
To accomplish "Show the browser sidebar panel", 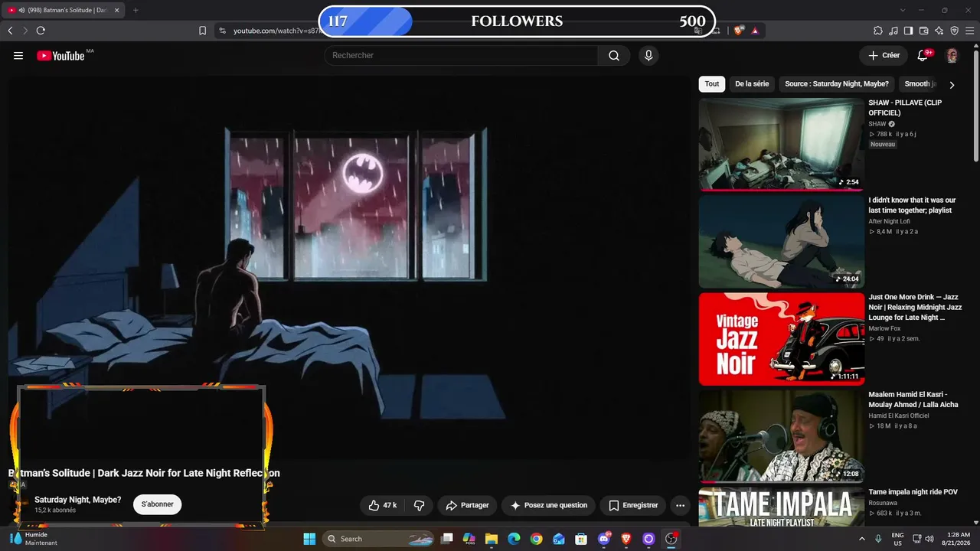I will coord(909,31).
